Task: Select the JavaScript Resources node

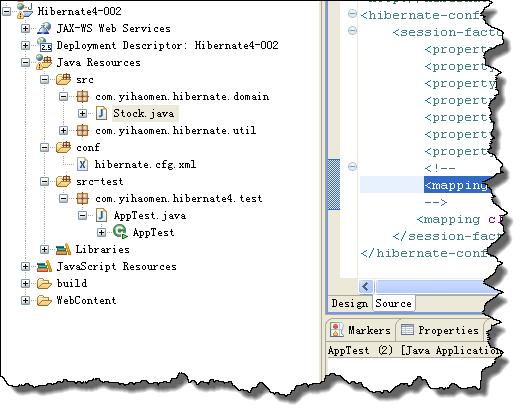Action: click(117, 266)
